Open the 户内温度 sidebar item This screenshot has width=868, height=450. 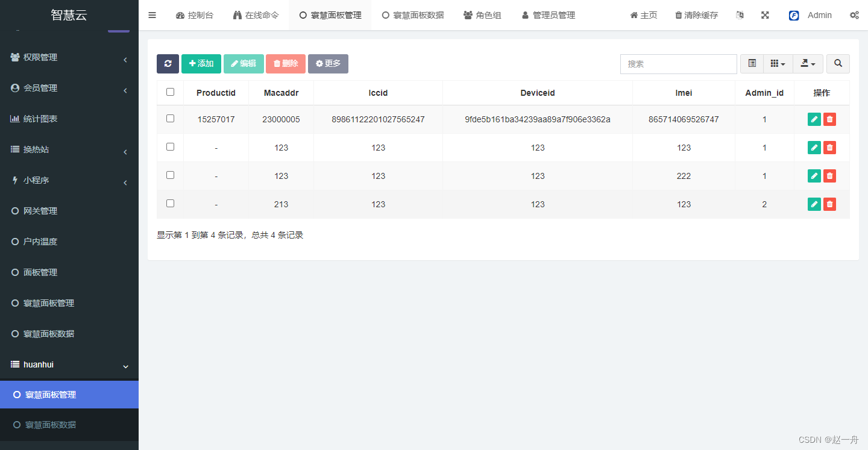pos(69,242)
